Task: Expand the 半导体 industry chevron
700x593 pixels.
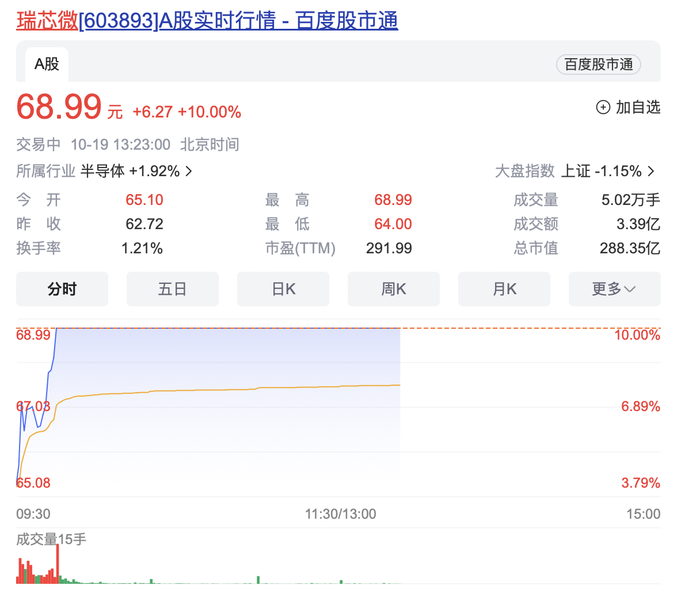Action: 189,172
